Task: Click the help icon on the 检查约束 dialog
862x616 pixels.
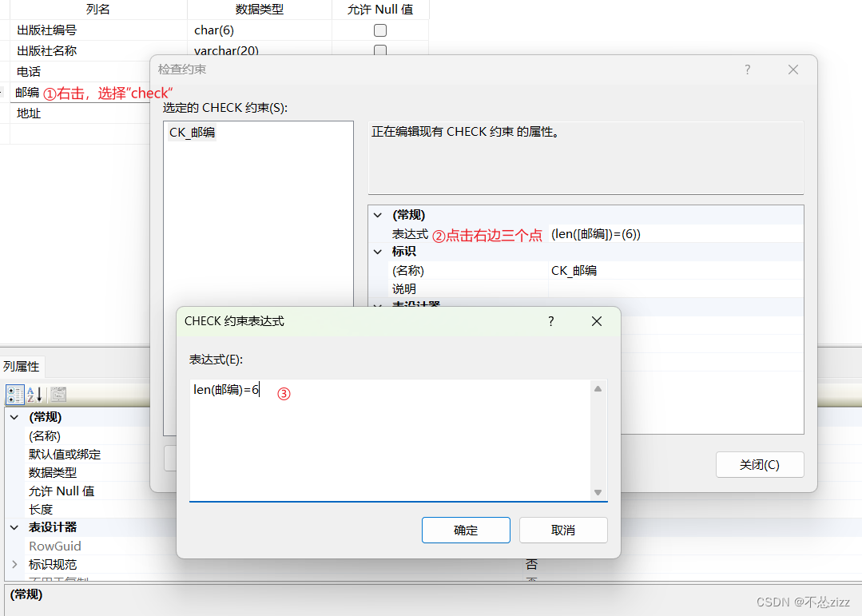Action: pyautogui.click(x=747, y=70)
